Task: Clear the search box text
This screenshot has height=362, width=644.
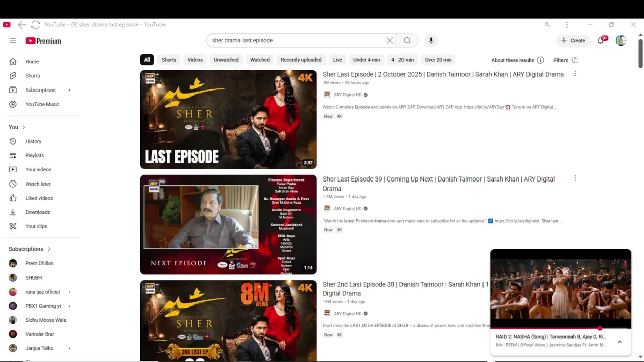Action: [x=390, y=40]
